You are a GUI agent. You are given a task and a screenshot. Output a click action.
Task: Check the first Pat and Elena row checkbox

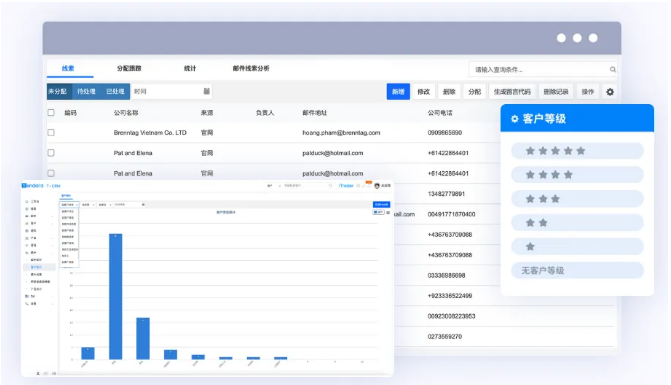[51, 153]
